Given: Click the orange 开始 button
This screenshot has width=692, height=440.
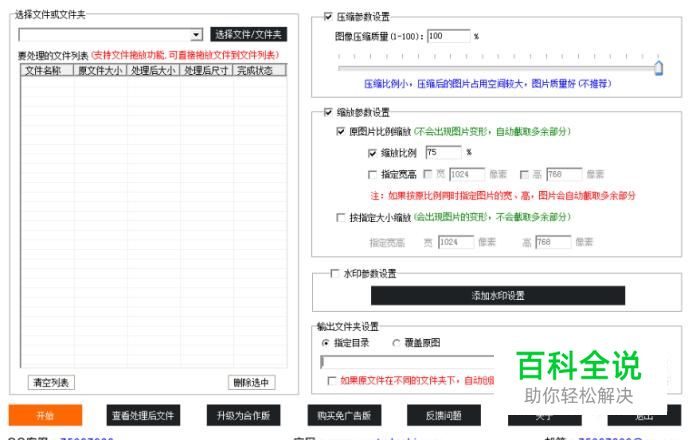Looking at the screenshot, I should tap(45, 415).
